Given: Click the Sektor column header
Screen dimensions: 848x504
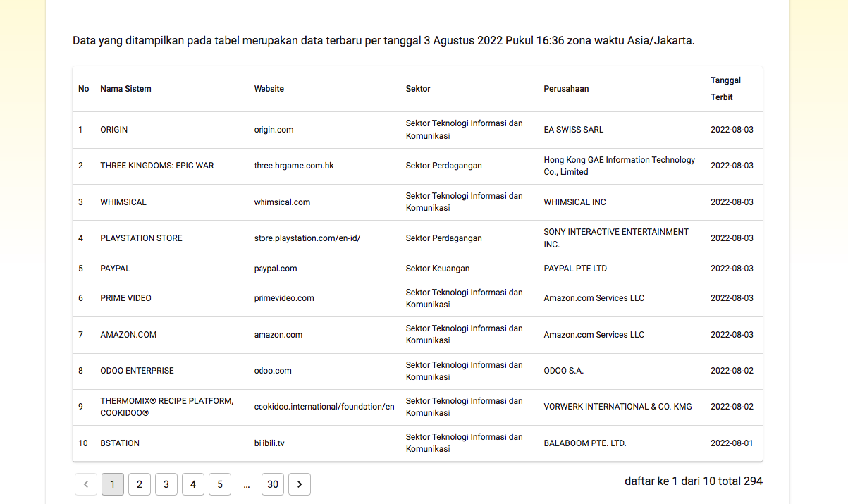Looking at the screenshot, I should tap(418, 89).
